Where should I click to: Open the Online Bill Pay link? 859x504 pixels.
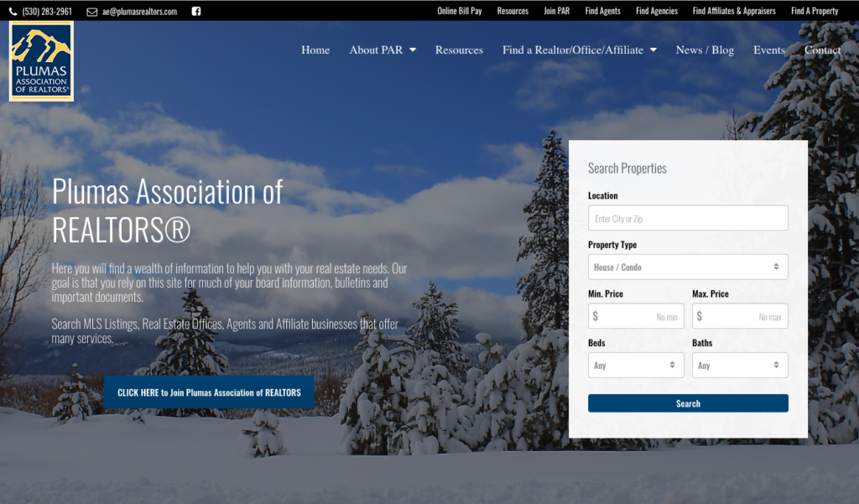click(459, 12)
